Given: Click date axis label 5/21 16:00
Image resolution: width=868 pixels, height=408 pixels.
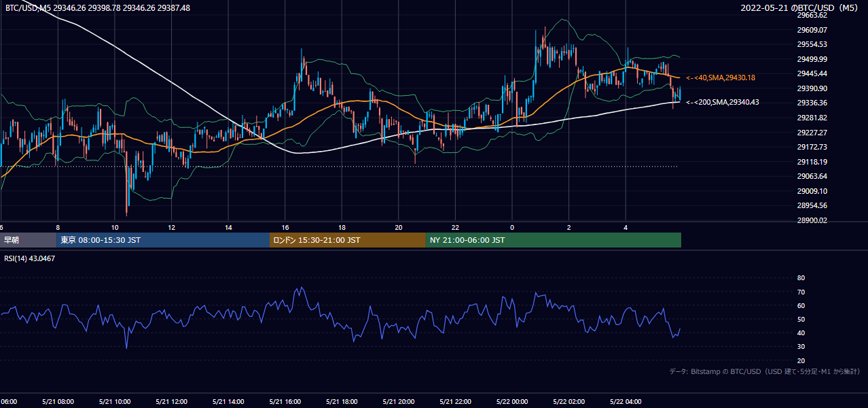Looking at the screenshot, I should click(285, 401).
